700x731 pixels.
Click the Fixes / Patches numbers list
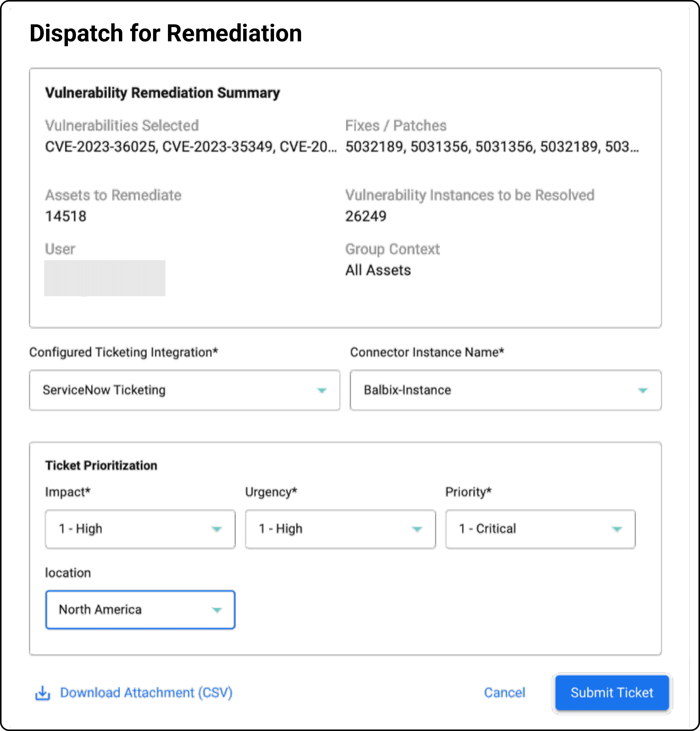tap(492, 147)
